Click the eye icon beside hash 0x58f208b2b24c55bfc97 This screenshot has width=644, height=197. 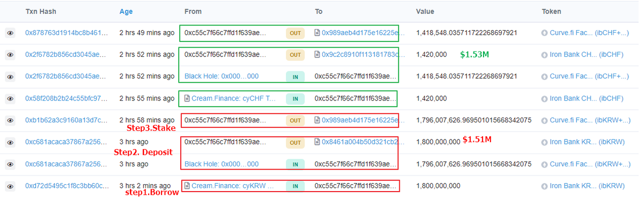click(10, 99)
